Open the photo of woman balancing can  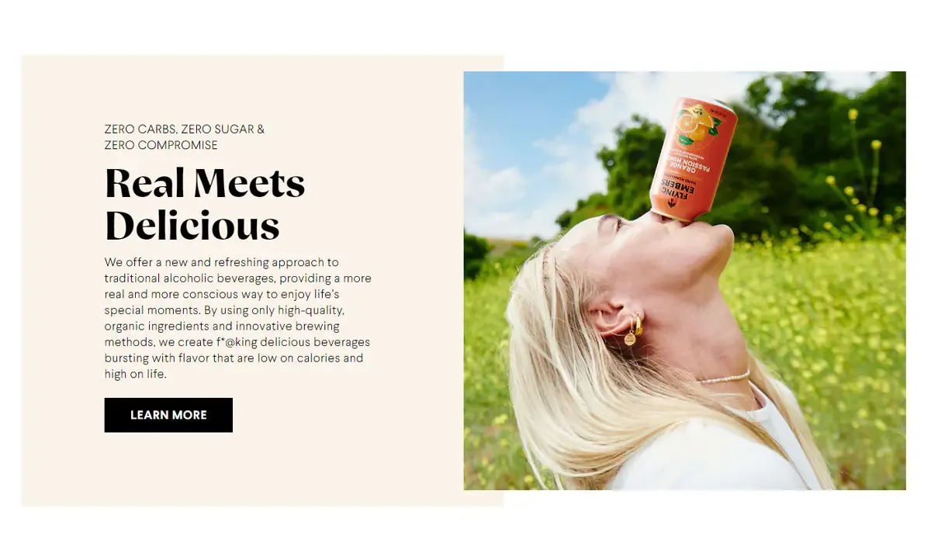pos(684,281)
